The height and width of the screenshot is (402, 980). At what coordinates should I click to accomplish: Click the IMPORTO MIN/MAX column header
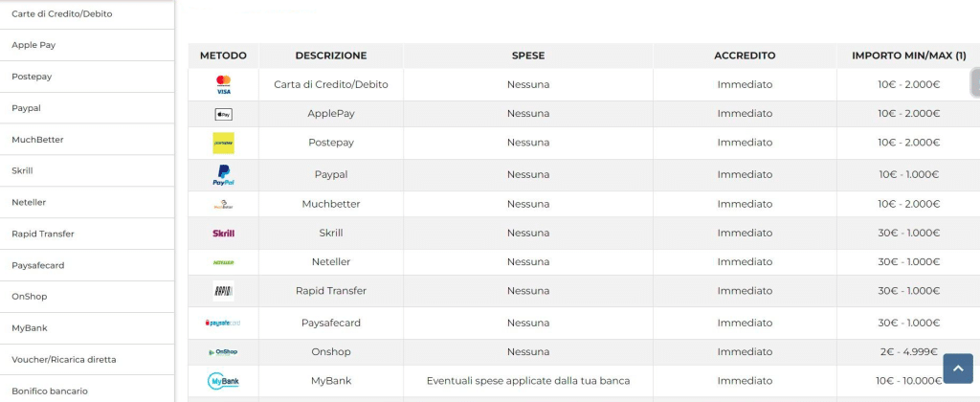point(908,56)
